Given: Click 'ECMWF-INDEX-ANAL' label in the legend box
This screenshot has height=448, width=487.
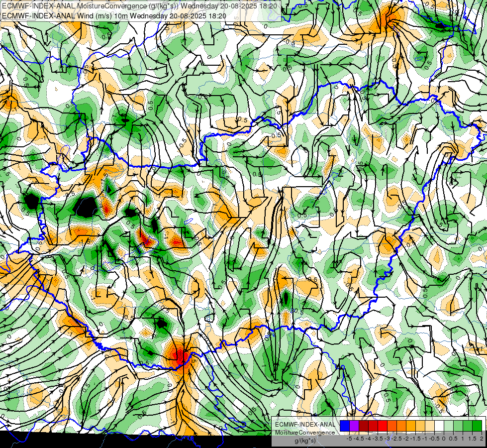Looking at the screenshot, I should click(x=305, y=425).
